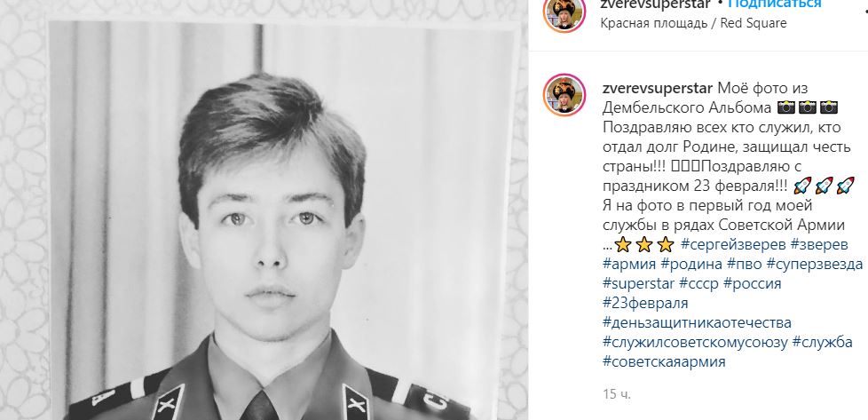
Task: Open the #россия hashtag
Action: [753, 283]
